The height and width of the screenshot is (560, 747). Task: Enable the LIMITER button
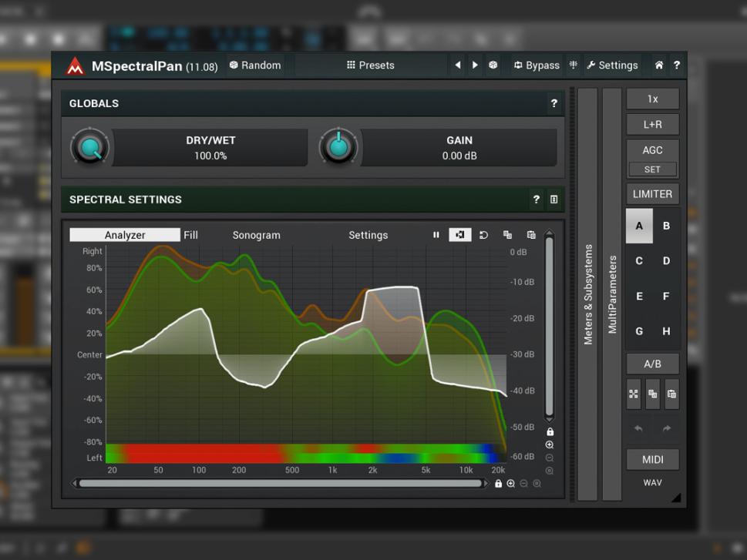click(652, 194)
